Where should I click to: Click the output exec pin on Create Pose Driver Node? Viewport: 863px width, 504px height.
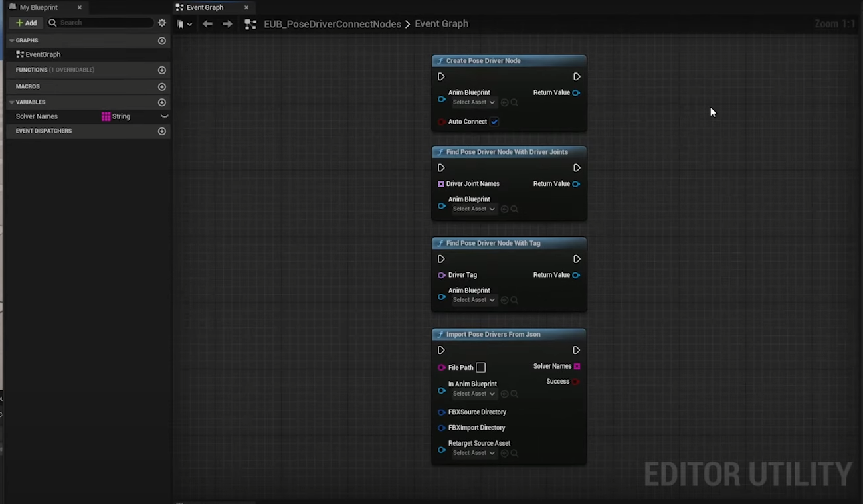[576, 77]
